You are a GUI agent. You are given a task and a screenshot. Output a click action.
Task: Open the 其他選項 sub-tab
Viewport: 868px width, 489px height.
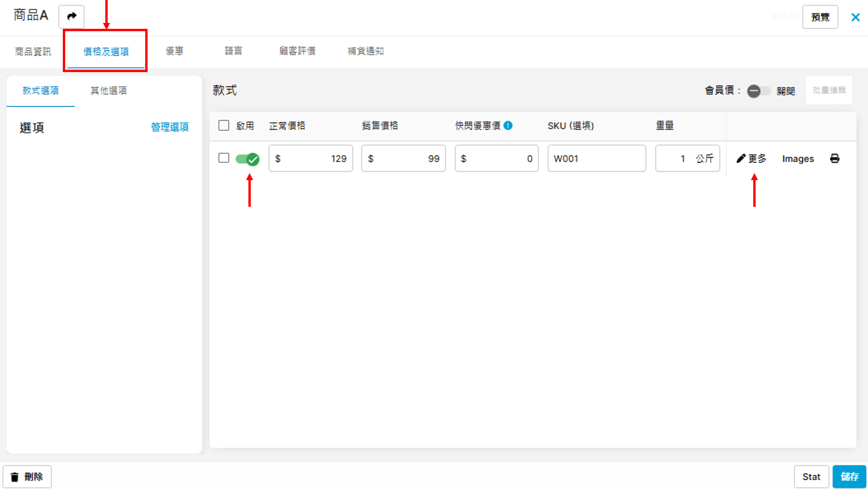[x=109, y=90]
